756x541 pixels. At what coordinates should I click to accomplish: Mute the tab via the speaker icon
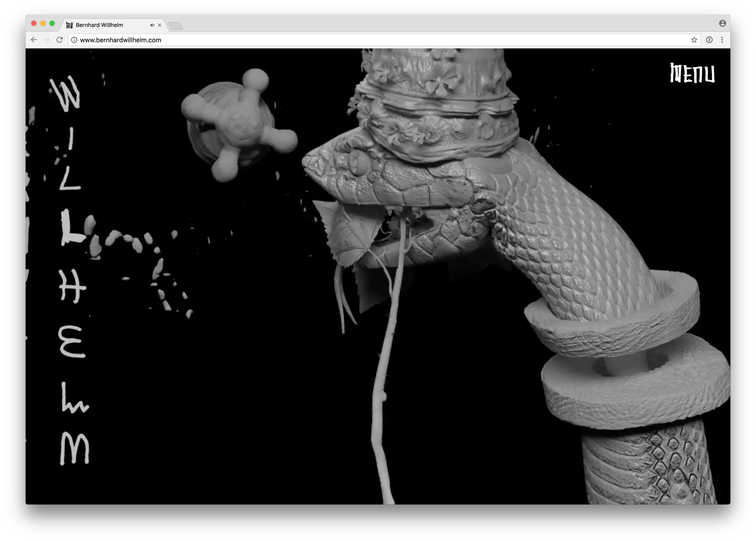(152, 25)
